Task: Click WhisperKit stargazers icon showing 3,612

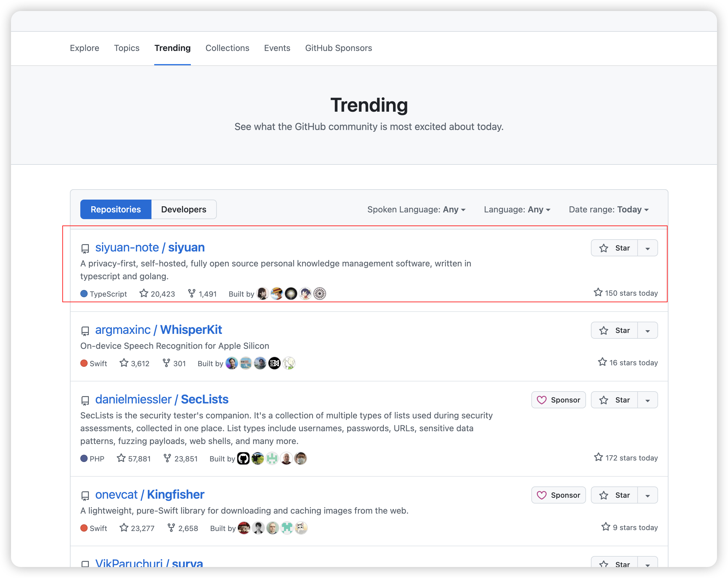Action: click(x=124, y=363)
